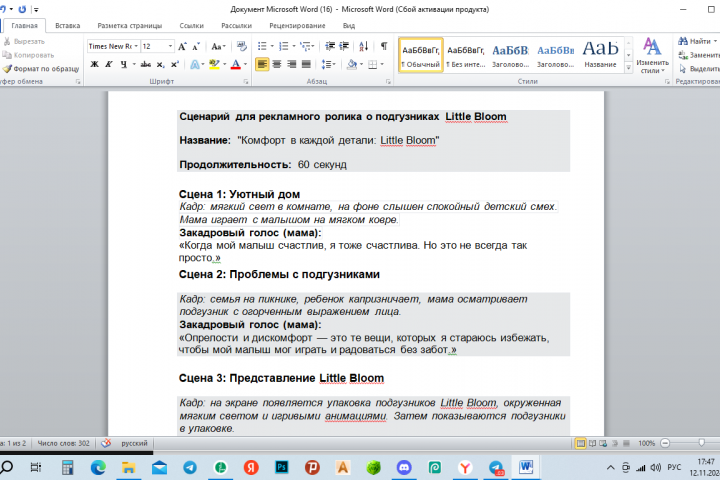This screenshot has height=480, width=720.
Task: Open the Change Case (Аа) dropdown
Action: click(x=218, y=46)
